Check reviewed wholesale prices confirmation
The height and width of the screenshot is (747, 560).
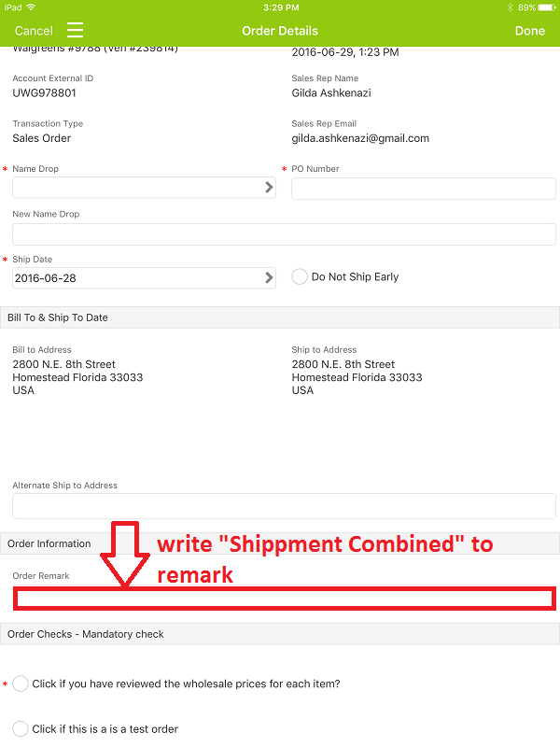tap(21, 684)
